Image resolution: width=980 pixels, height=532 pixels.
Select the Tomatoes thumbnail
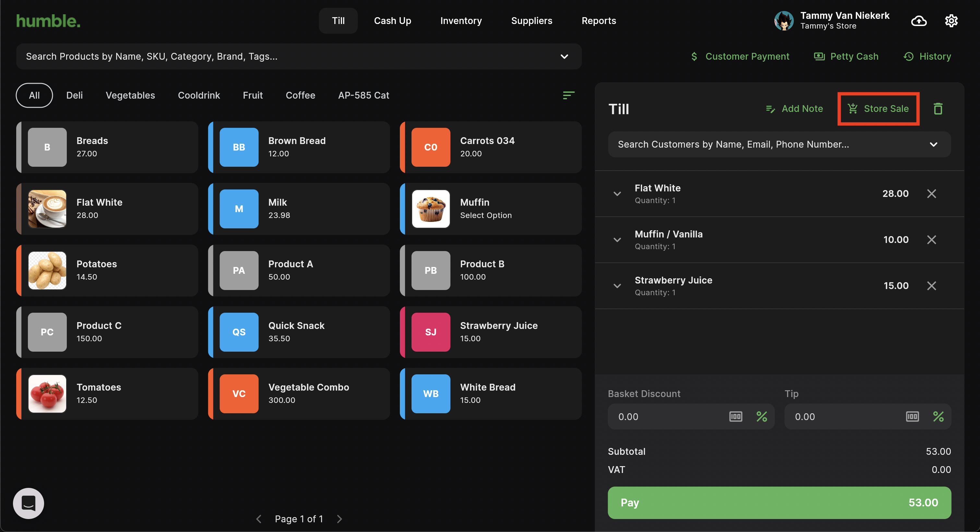pos(47,394)
